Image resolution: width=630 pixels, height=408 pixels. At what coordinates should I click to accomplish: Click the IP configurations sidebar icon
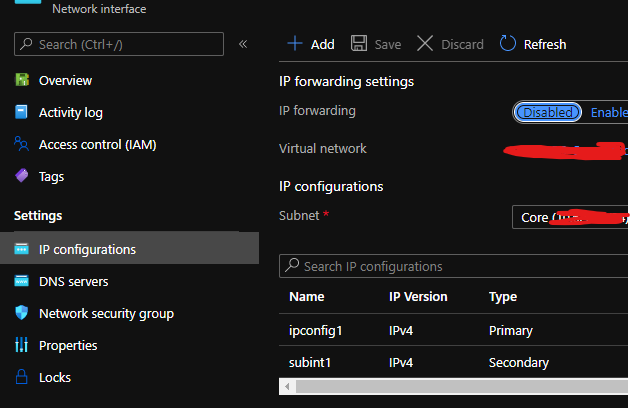pyautogui.click(x=21, y=249)
